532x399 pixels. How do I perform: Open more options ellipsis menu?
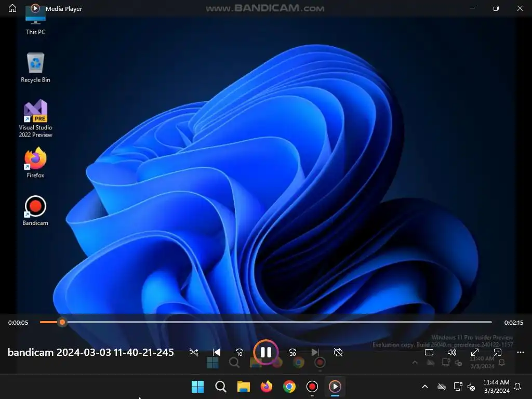521,352
